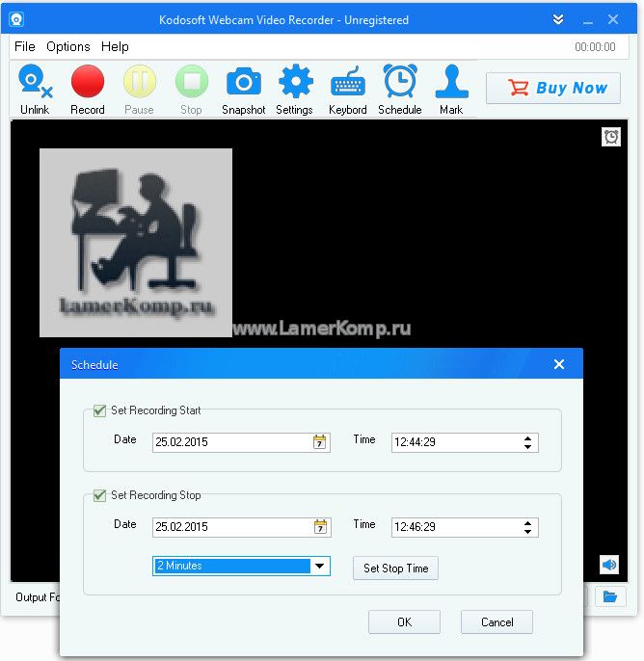Click the Unlink webcam icon
Image resolution: width=644 pixels, height=661 pixels.
pyautogui.click(x=35, y=85)
